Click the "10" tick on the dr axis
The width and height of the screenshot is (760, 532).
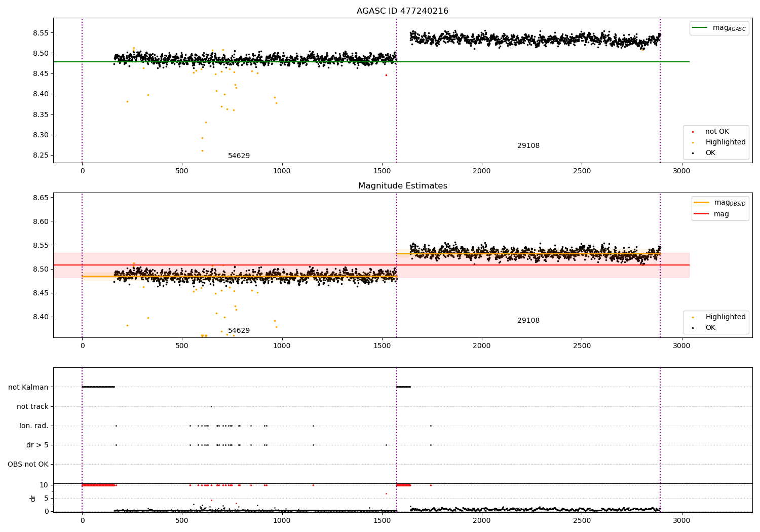click(44, 485)
